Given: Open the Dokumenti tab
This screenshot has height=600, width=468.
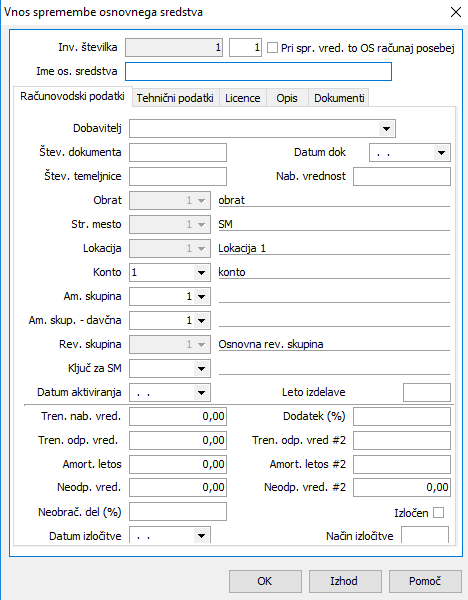Looking at the screenshot, I should click(339, 98).
